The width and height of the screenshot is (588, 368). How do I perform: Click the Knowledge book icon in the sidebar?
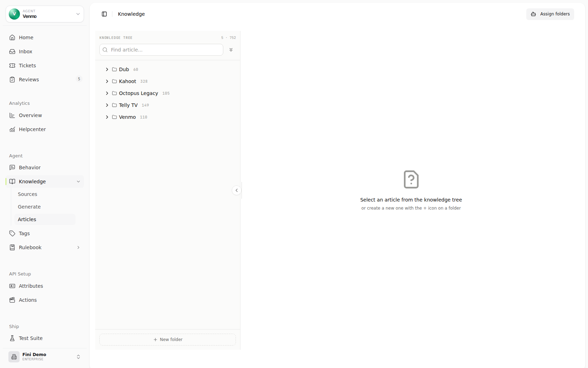point(12,182)
